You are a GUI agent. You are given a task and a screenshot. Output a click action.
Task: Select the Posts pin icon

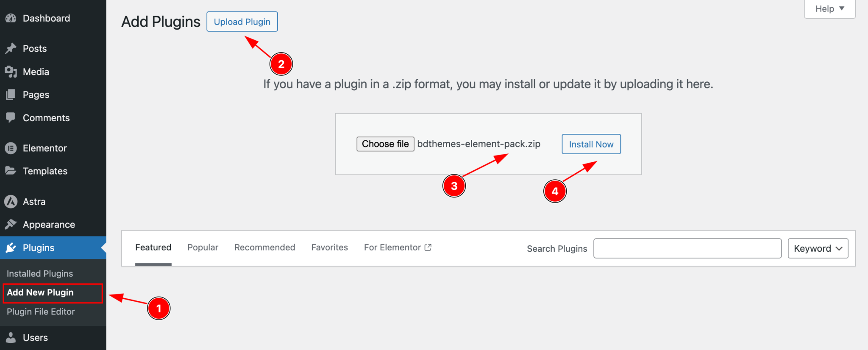(x=11, y=48)
